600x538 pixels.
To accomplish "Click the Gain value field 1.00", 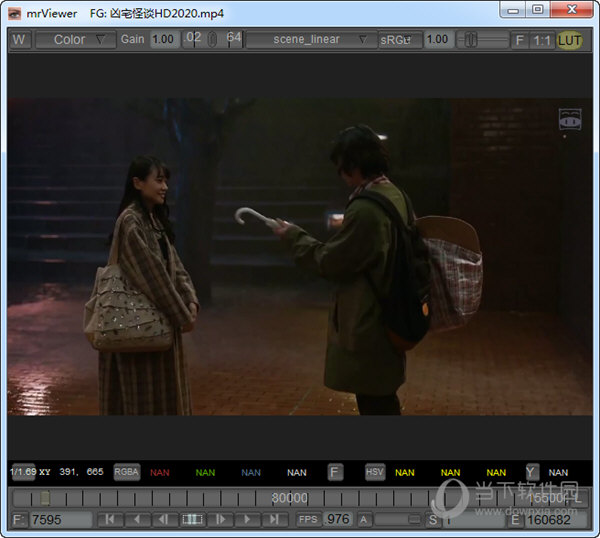I will click(x=164, y=39).
